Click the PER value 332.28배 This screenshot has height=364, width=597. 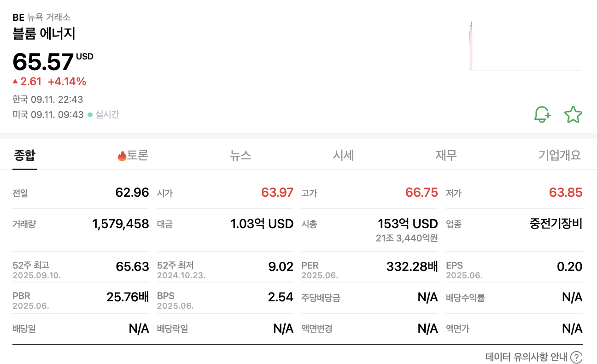tap(412, 266)
